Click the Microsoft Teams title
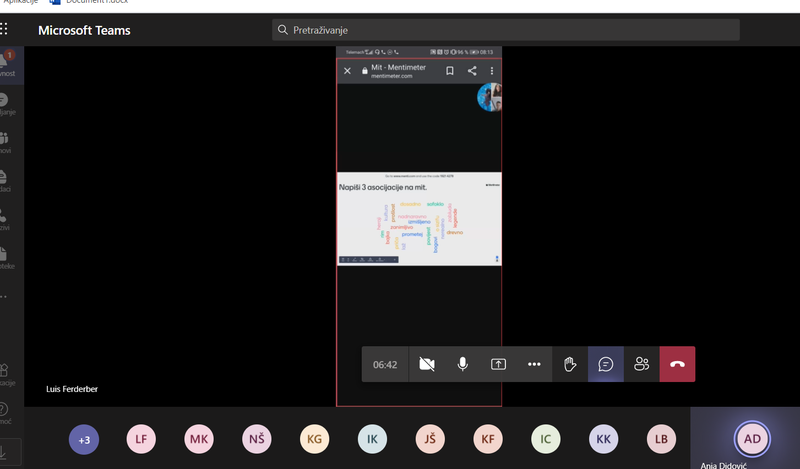Screen dimensions: 800x469 click(84, 31)
